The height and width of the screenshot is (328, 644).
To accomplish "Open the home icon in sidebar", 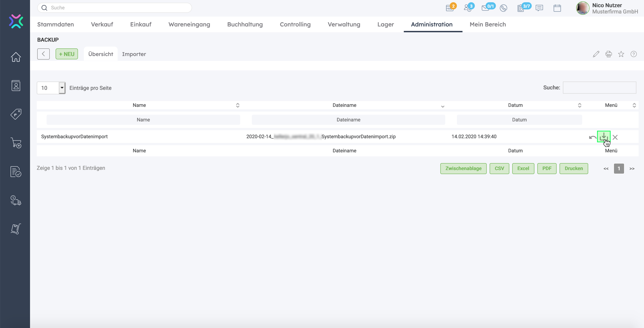I will click(x=16, y=57).
